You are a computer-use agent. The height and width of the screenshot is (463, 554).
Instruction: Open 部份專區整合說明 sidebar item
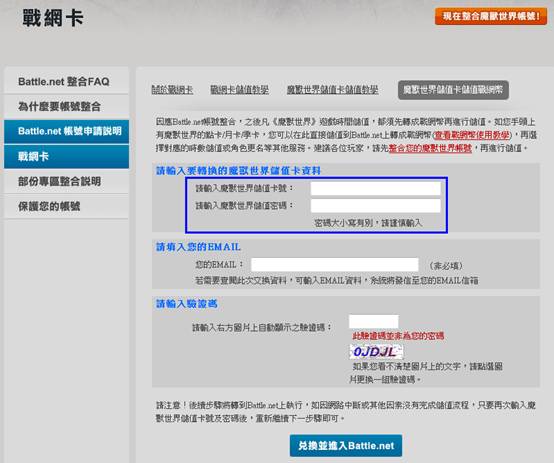[66, 181]
